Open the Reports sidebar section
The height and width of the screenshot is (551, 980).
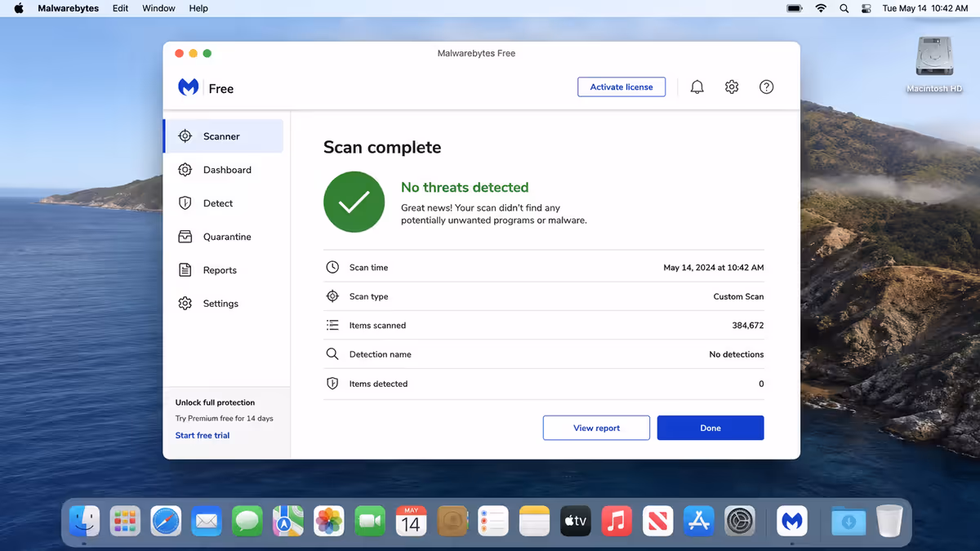tap(223, 270)
